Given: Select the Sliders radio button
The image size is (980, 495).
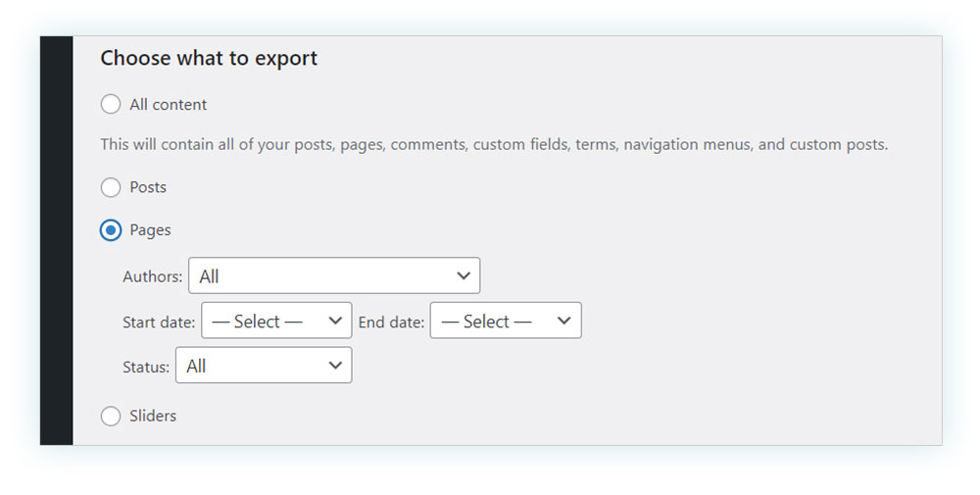Looking at the screenshot, I should 111,416.
